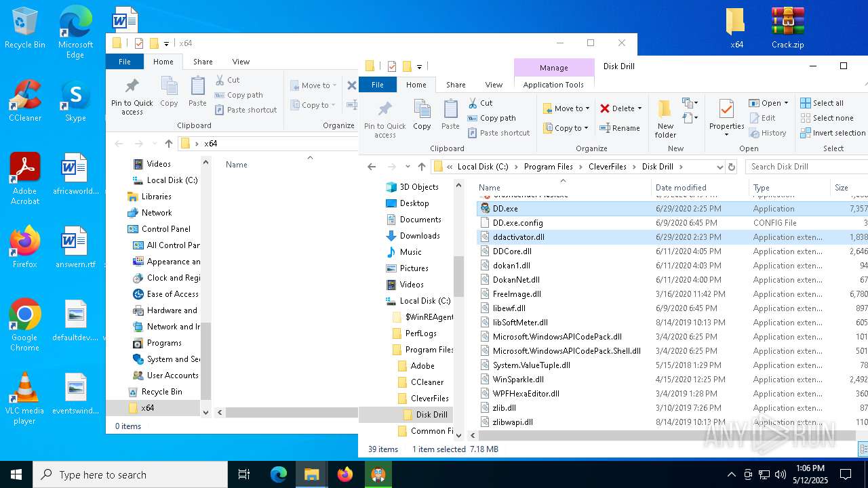The image size is (868, 488).
Task: Select CCleaner folder in the navigation tree
Action: tap(427, 382)
